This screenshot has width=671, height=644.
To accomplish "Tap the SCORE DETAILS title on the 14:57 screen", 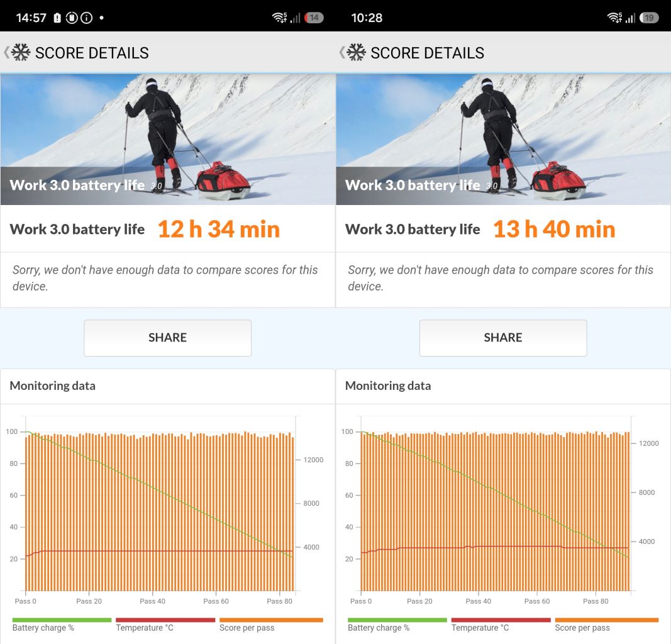I will point(92,53).
